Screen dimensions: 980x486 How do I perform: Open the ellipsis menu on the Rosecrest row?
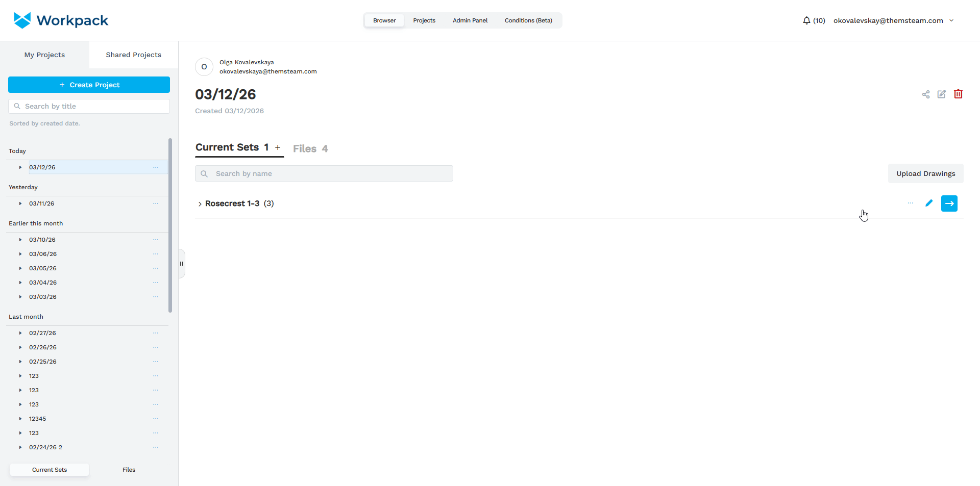[x=911, y=203]
